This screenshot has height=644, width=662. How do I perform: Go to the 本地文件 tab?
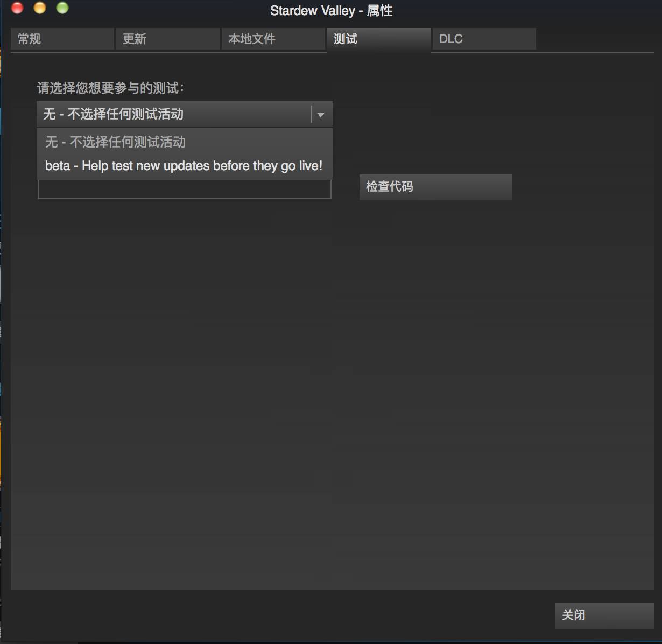pos(273,39)
